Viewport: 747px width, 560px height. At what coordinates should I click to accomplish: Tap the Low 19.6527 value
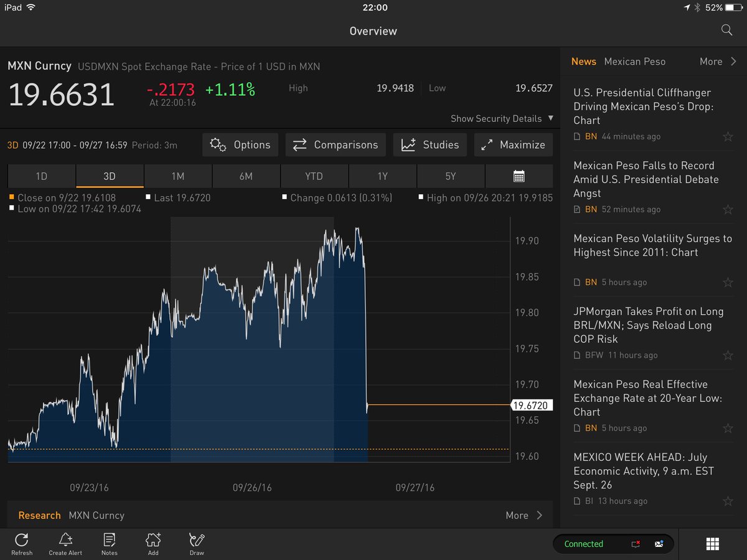pyautogui.click(x=534, y=88)
